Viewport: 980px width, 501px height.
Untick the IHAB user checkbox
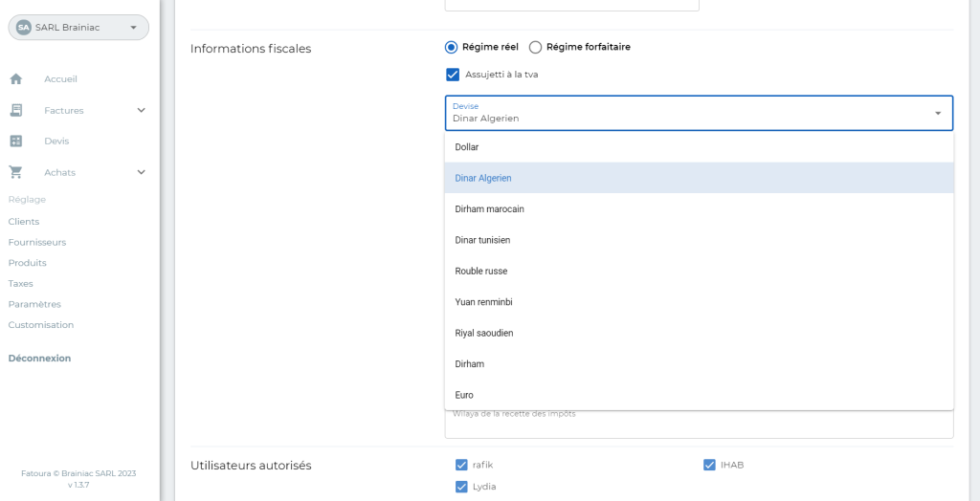[x=709, y=466]
